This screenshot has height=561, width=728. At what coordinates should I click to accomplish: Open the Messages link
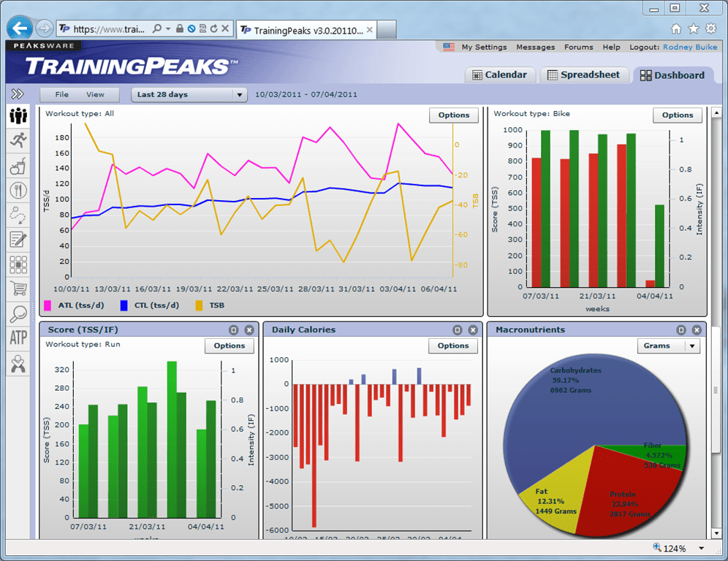(535, 47)
